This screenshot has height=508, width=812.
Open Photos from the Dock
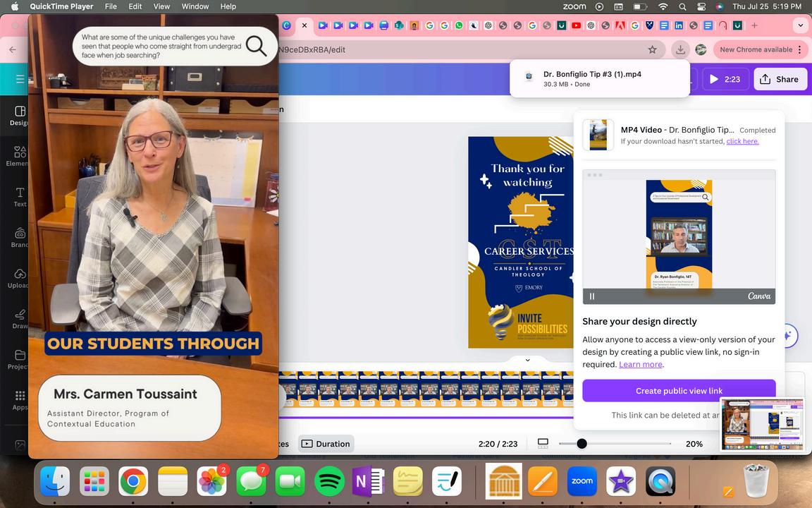pos(211,482)
